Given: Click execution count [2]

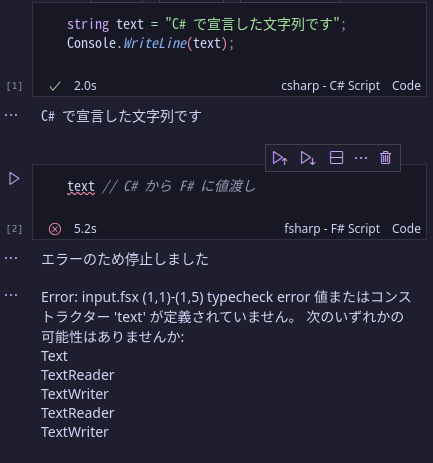Looking at the screenshot, I should (14, 229).
